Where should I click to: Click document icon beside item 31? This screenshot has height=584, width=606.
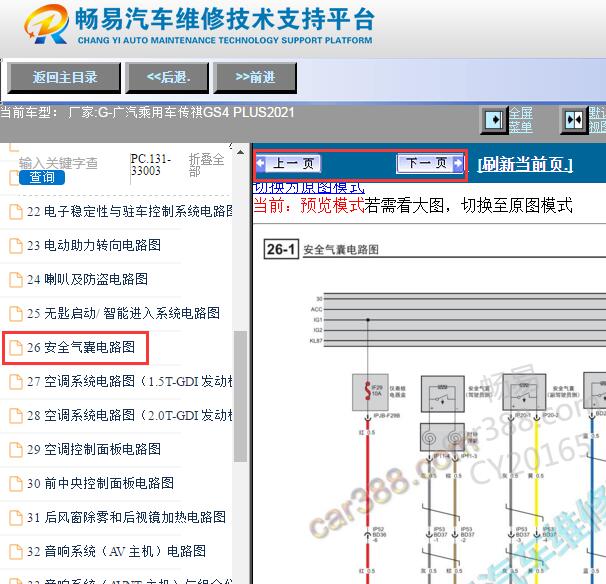pos(16,518)
